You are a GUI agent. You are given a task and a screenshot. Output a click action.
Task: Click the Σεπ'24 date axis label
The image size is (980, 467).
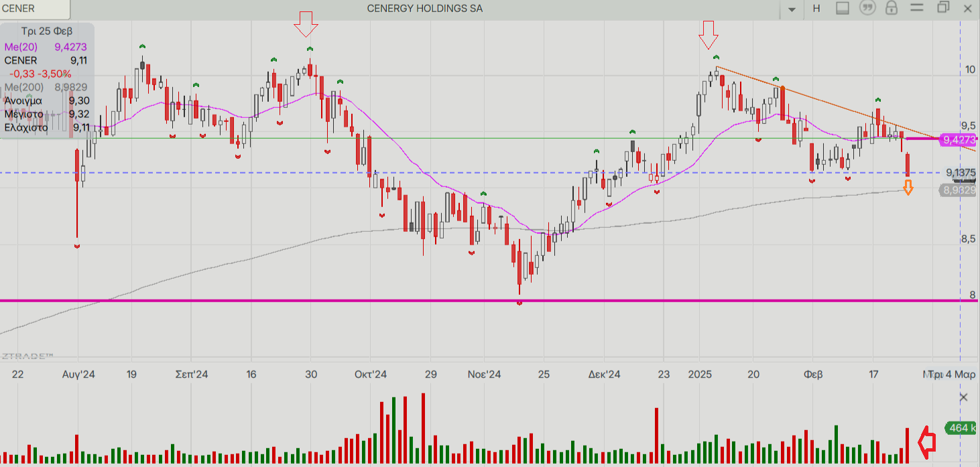(192, 375)
